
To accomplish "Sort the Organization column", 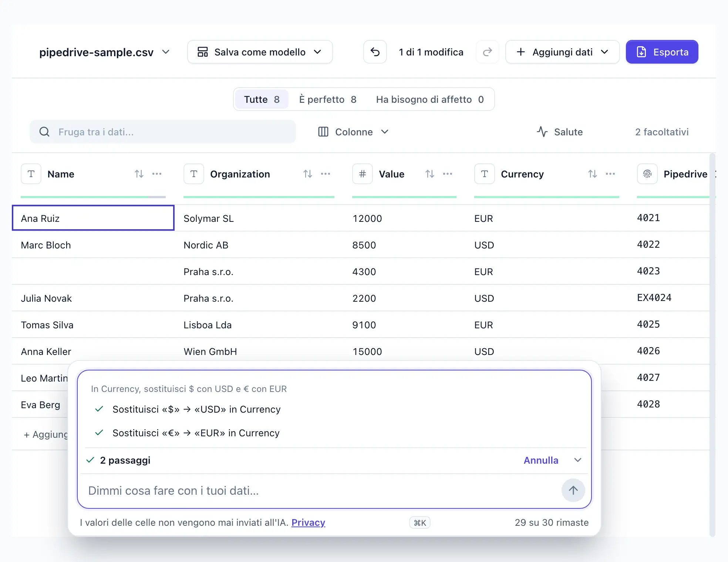I will [308, 174].
